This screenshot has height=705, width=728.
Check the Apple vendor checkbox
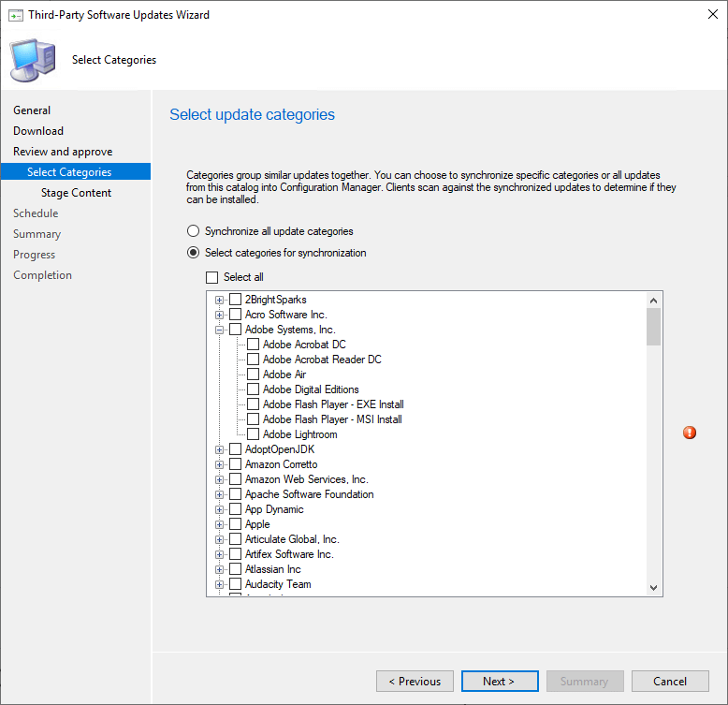tap(236, 524)
